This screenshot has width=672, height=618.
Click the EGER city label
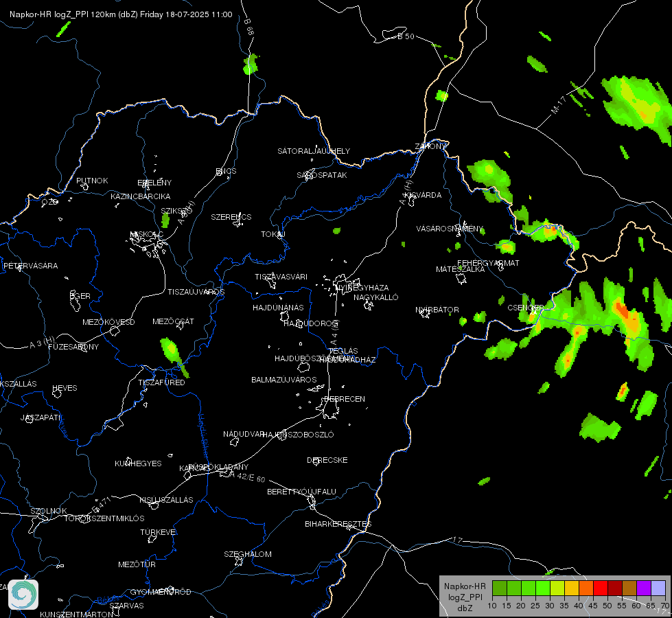tap(80, 296)
